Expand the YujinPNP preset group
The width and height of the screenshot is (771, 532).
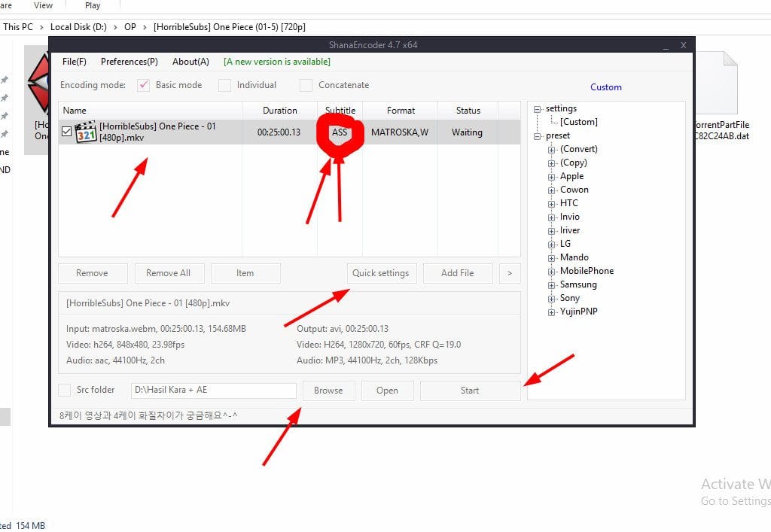click(551, 312)
